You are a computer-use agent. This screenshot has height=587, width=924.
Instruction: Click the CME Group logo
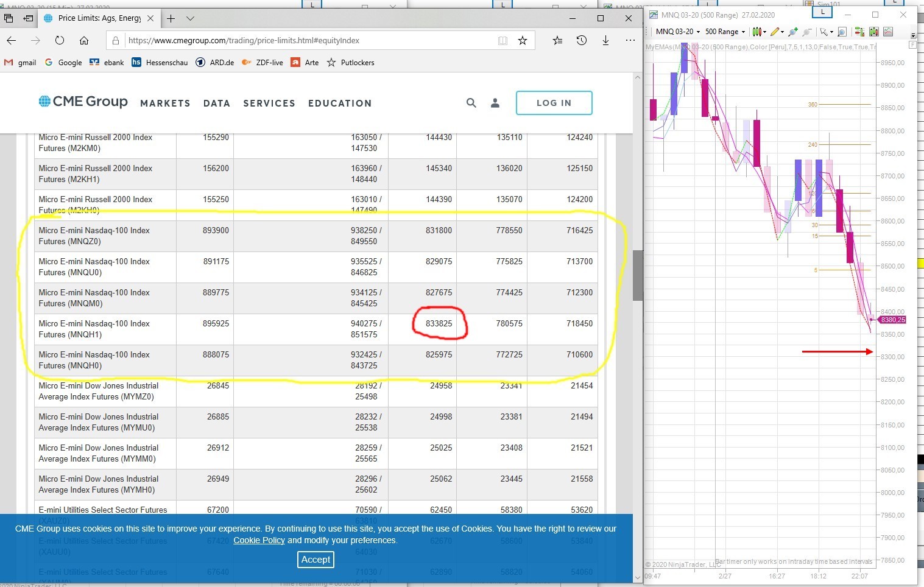pyautogui.click(x=83, y=102)
